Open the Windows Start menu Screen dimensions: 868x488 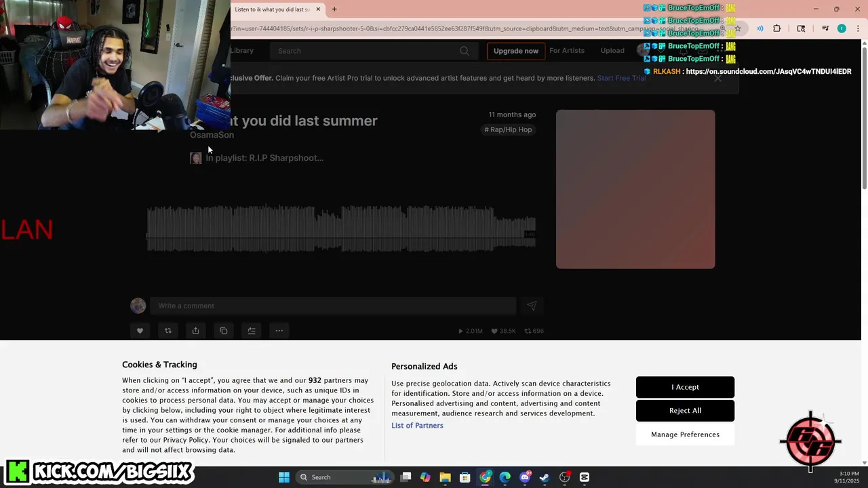coord(284,477)
